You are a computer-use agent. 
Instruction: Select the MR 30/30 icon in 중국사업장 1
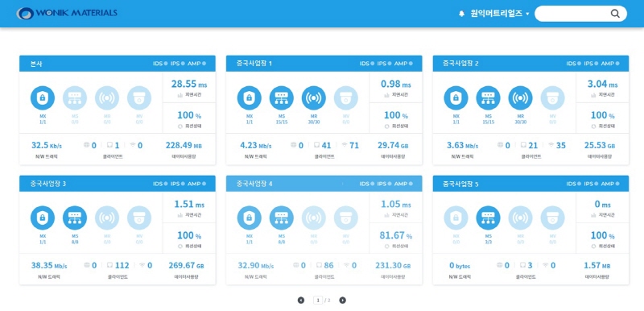(314, 98)
